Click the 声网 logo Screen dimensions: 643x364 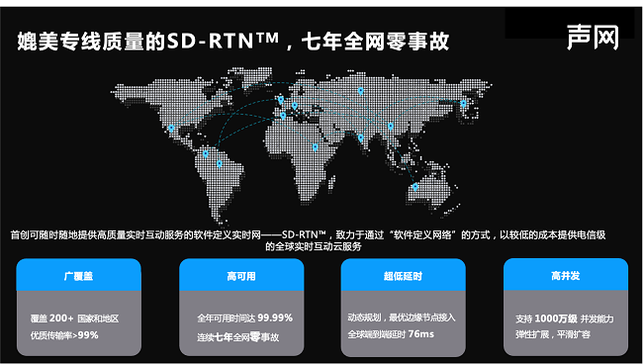(593, 38)
